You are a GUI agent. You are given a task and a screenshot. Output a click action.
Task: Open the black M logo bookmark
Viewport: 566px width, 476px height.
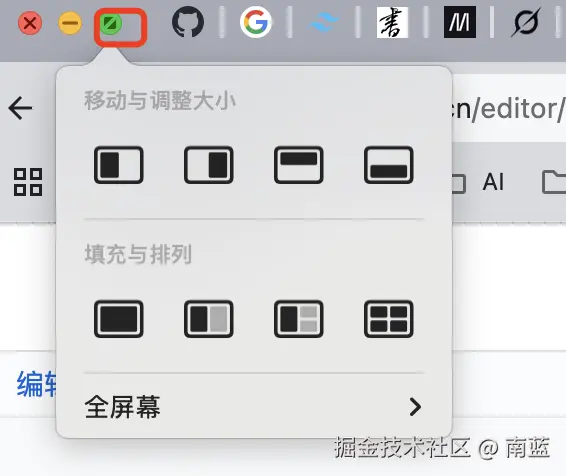click(x=460, y=22)
